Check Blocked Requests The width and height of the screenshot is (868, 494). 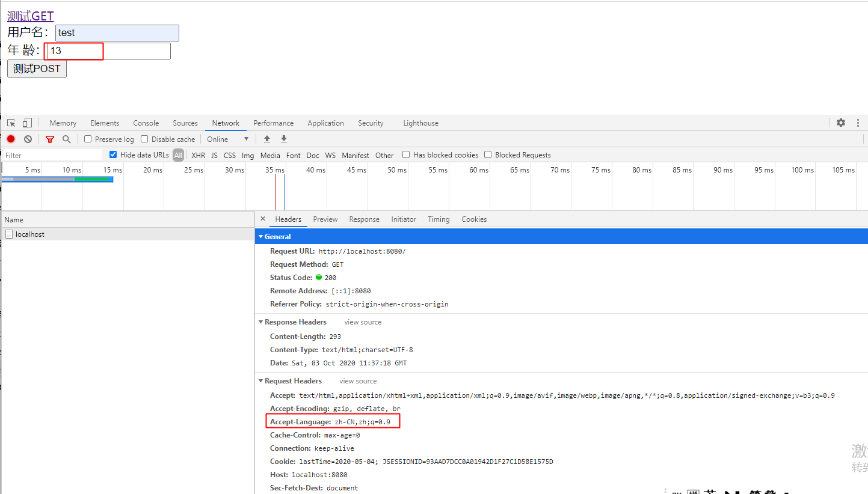pos(488,154)
